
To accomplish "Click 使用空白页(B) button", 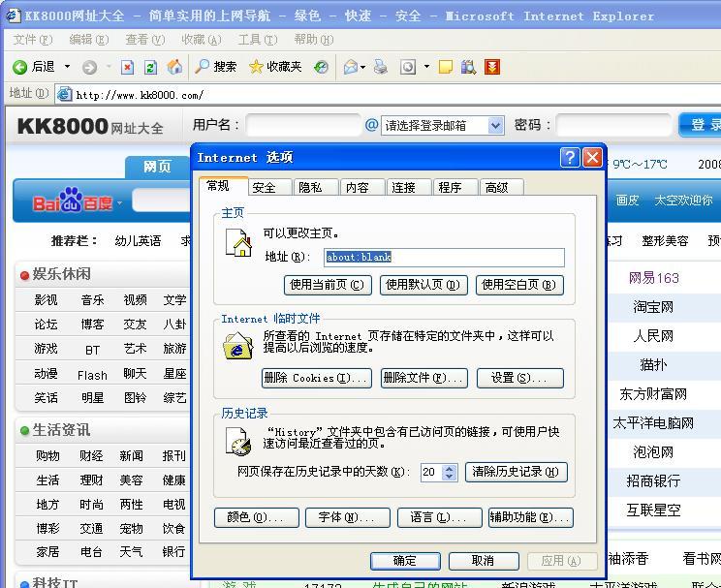I will [519, 285].
